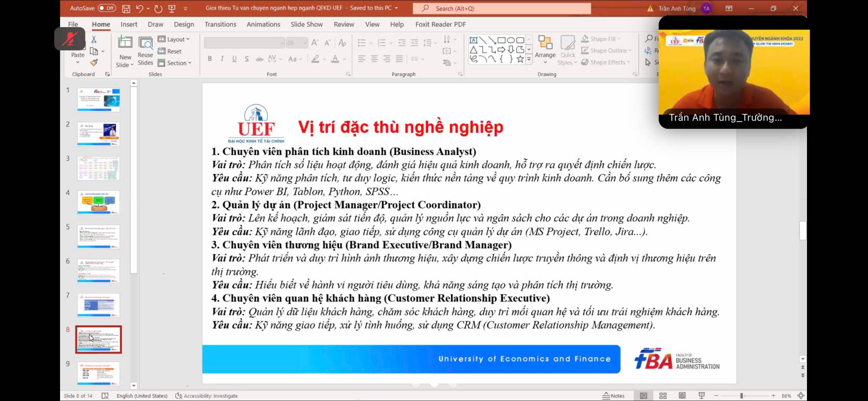Click the New Slide icon
Screen dimensions: 868x401
pos(125,43)
